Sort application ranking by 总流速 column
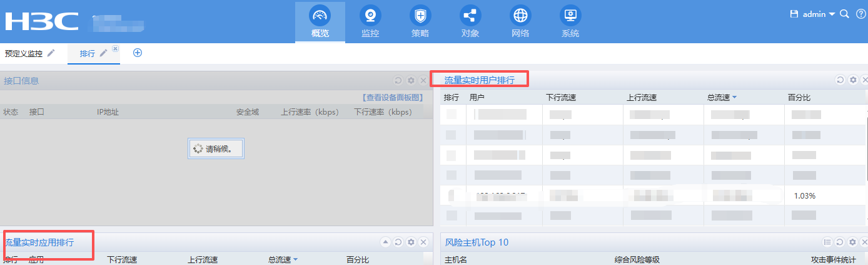 (295, 259)
